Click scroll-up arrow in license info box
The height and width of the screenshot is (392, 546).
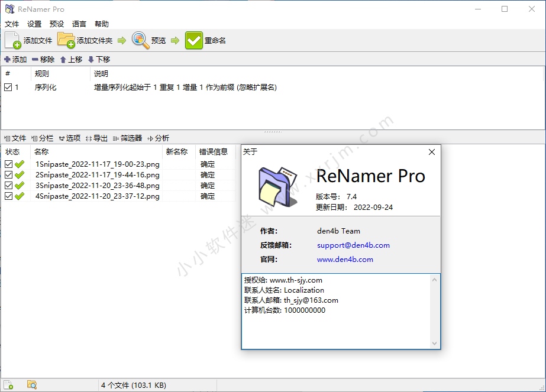click(x=434, y=280)
